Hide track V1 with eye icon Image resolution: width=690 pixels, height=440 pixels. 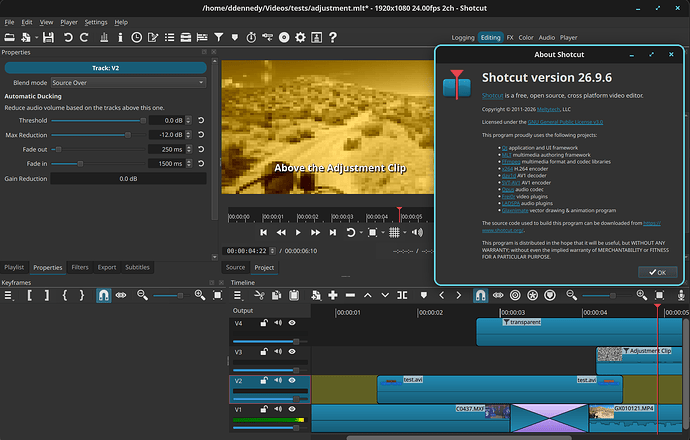[x=292, y=409]
